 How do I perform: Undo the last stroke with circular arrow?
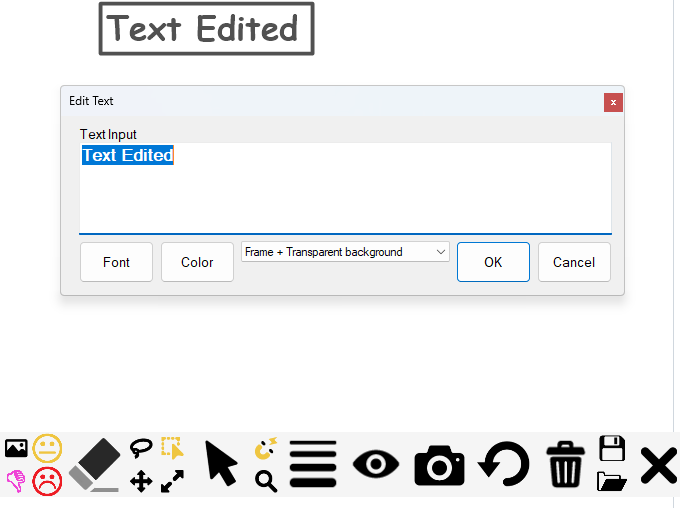pyautogui.click(x=503, y=464)
